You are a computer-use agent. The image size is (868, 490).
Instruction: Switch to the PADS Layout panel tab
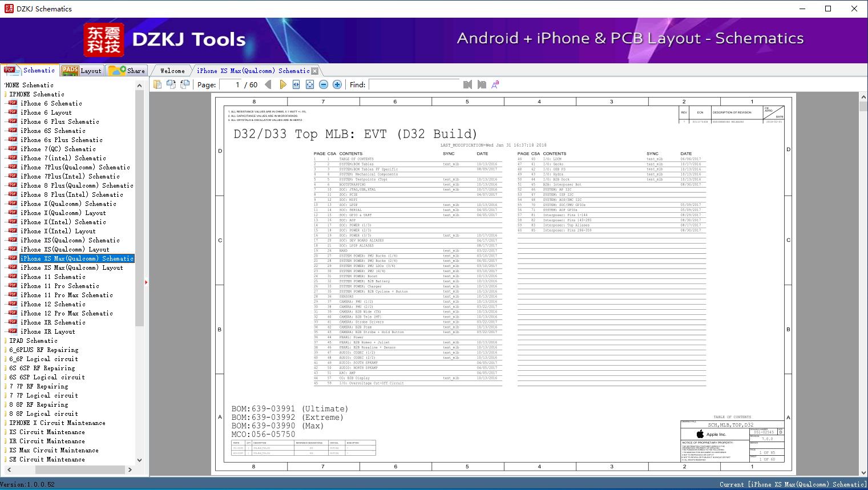81,71
